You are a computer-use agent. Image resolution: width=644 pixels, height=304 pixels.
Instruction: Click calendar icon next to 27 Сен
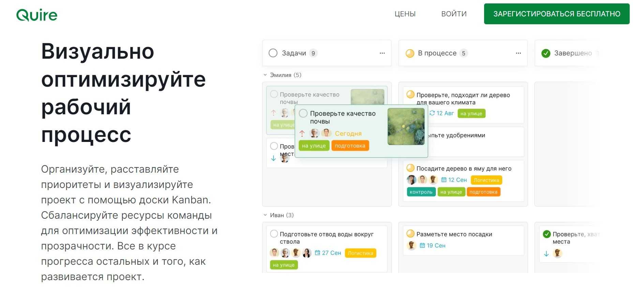coord(317,253)
